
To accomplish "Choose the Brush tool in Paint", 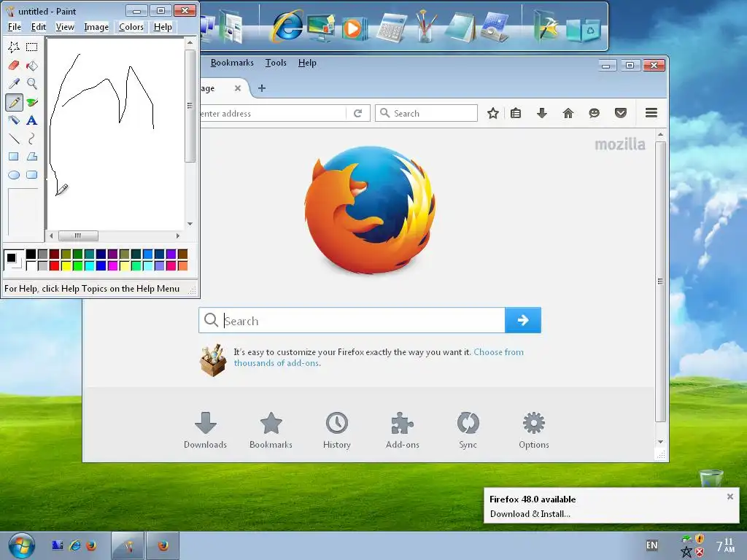I will pyautogui.click(x=32, y=102).
